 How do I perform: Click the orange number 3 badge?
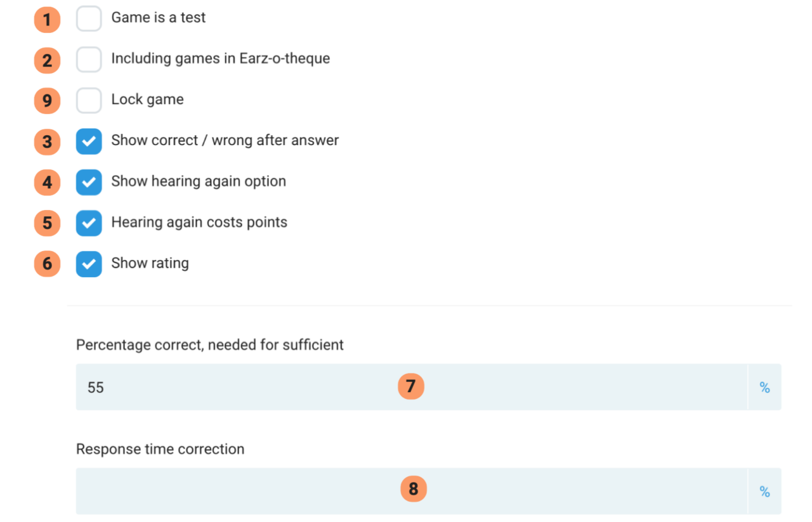pos(47,142)
